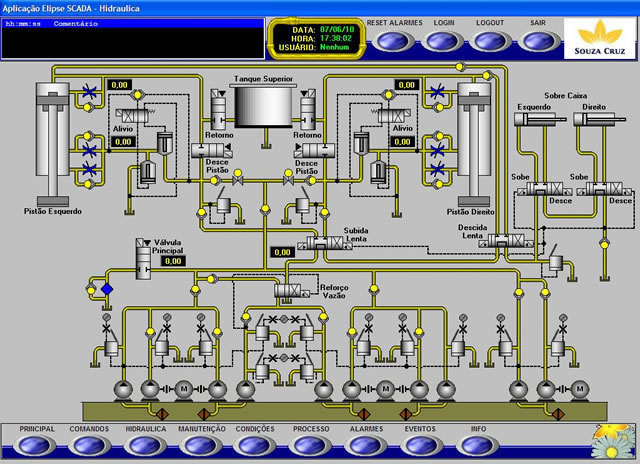Click the Válvula Principal 0,00 value
This screenshot has width=640, height=464.
pos(173,261)
